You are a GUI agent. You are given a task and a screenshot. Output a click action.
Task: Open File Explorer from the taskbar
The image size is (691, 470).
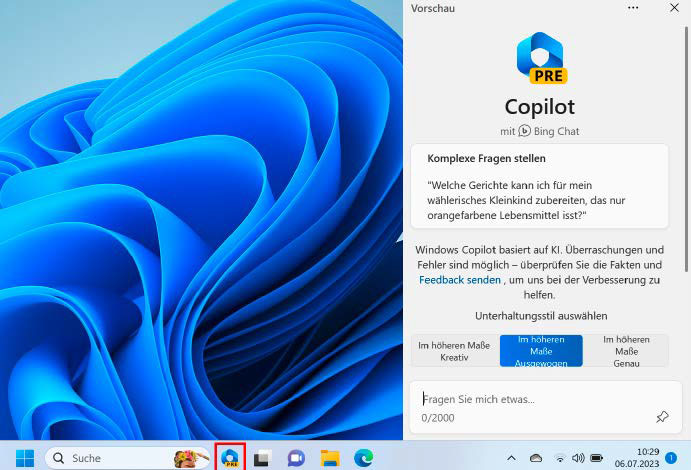click(x=330, y=458)
